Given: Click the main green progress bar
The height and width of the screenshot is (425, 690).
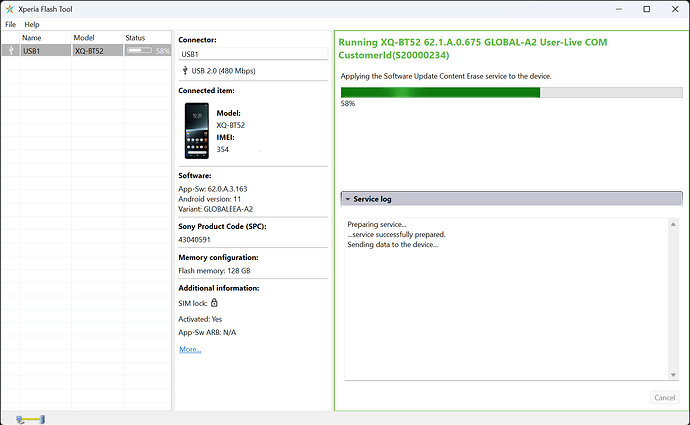Looking at the screenshot, I should click(511, 92).
